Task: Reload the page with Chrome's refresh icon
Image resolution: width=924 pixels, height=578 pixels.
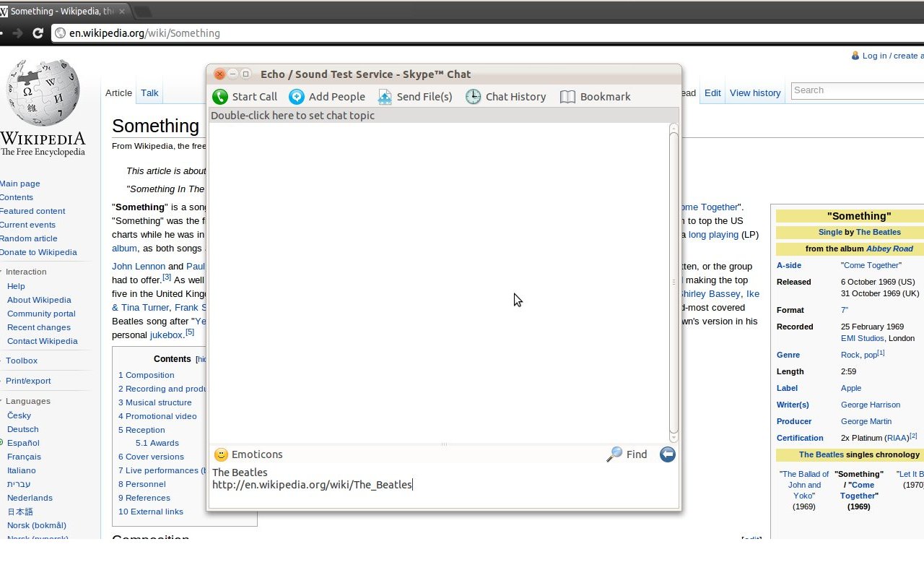Action: point(38,33)
